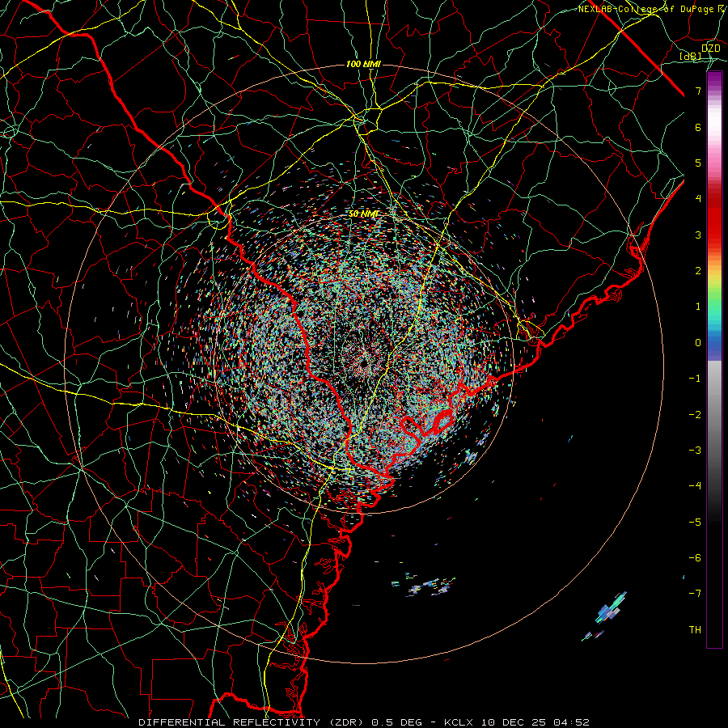Click the TH label on color scale
This screenshot has width=728, height=728.
point(695,630)
